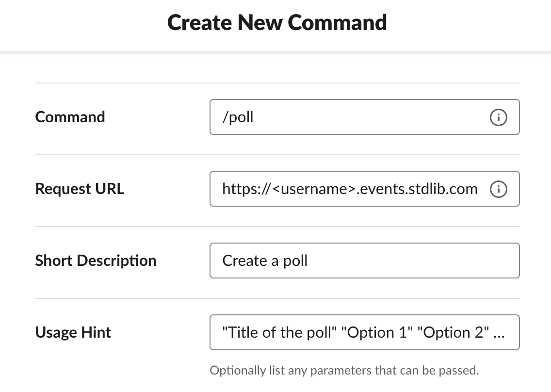Click the Usage Hint text field
The width and height of the screenshot is (551, 392).
coord(364,332)
